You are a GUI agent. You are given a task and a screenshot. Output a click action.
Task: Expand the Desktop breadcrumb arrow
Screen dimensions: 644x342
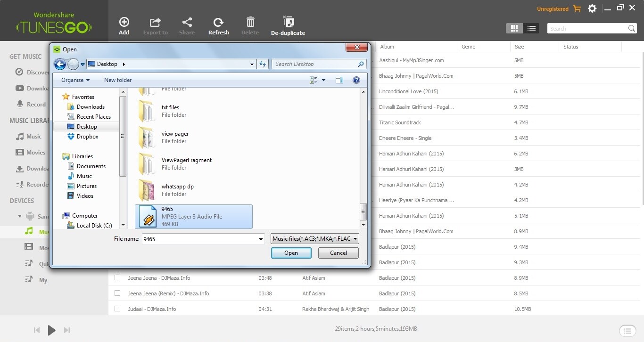pyautogui.click(x=124, y=64)
